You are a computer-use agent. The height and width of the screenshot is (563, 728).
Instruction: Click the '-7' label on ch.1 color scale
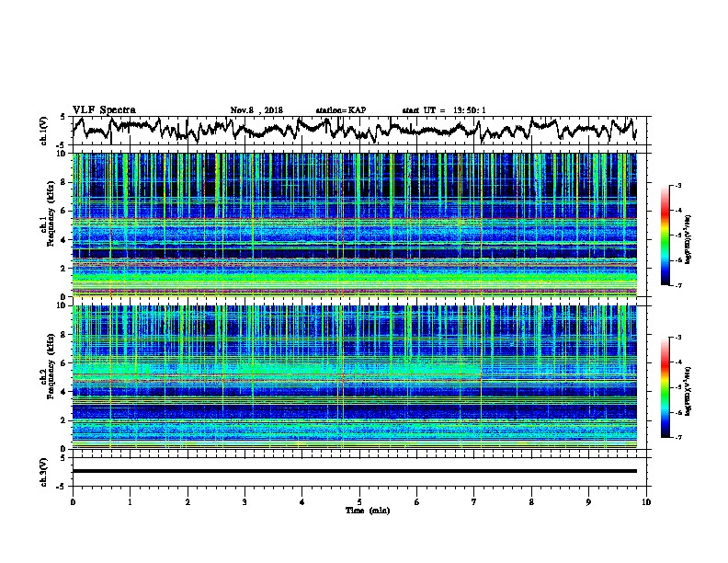678,285
